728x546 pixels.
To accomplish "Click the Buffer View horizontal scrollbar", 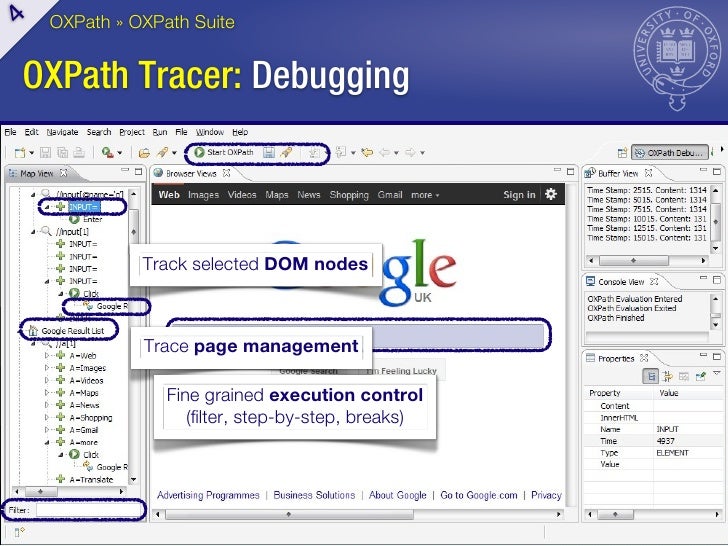I will click(647, 260).
